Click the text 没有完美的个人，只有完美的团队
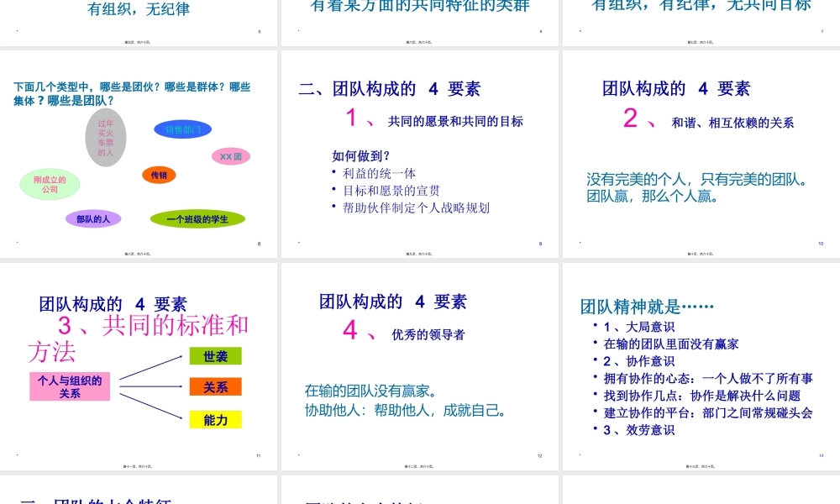The height and width of the screenshot is (504, 840). pyautogui.click(x=696, y=180)
